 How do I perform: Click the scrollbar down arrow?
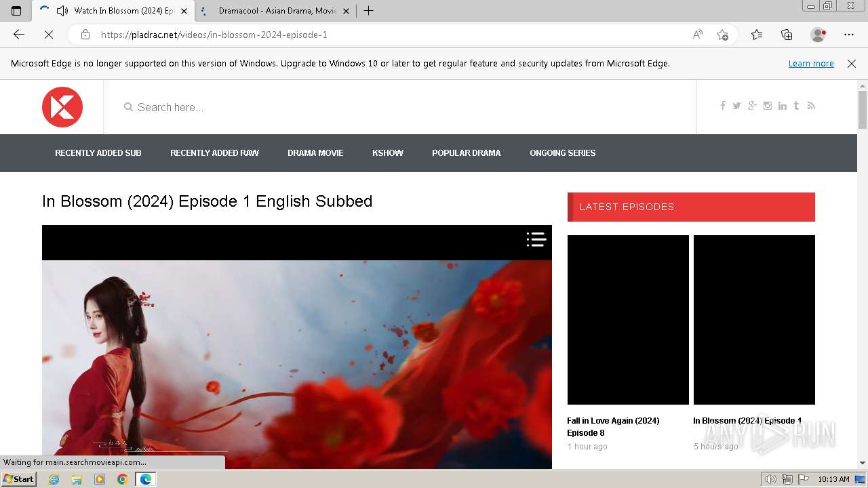[863, 463]
